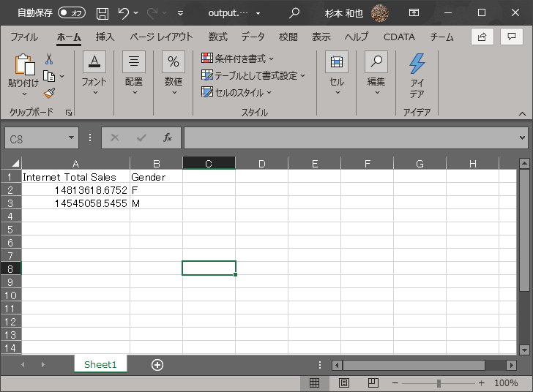The image size is (533, 392).
Task: Click the share button in ribbon
Action: point(482,37)
